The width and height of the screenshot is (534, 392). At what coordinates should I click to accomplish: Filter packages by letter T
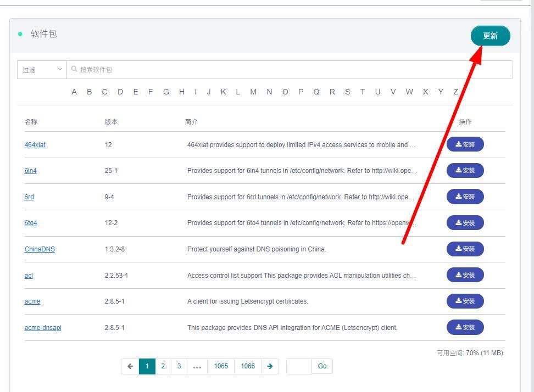[363, 92]
